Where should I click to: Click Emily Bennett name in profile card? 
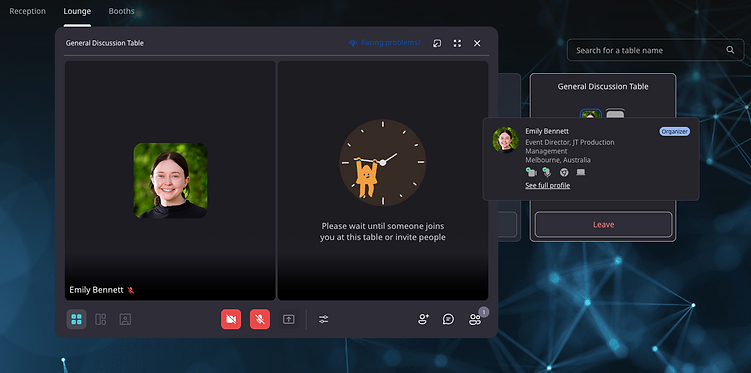coord(547,131)
